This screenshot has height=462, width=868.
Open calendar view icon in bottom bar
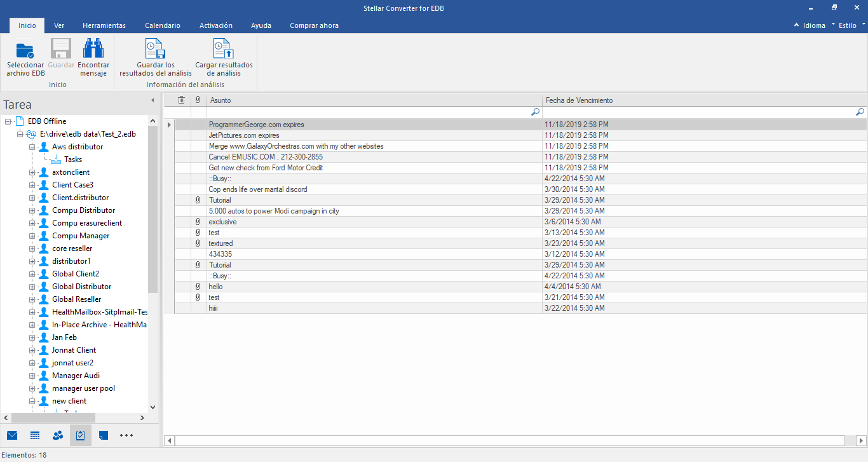pos(35,435)
